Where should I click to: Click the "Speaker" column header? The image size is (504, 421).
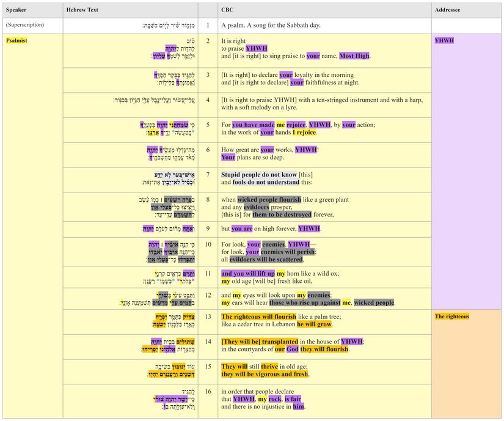pyautogui.click(x=16, y=9)
